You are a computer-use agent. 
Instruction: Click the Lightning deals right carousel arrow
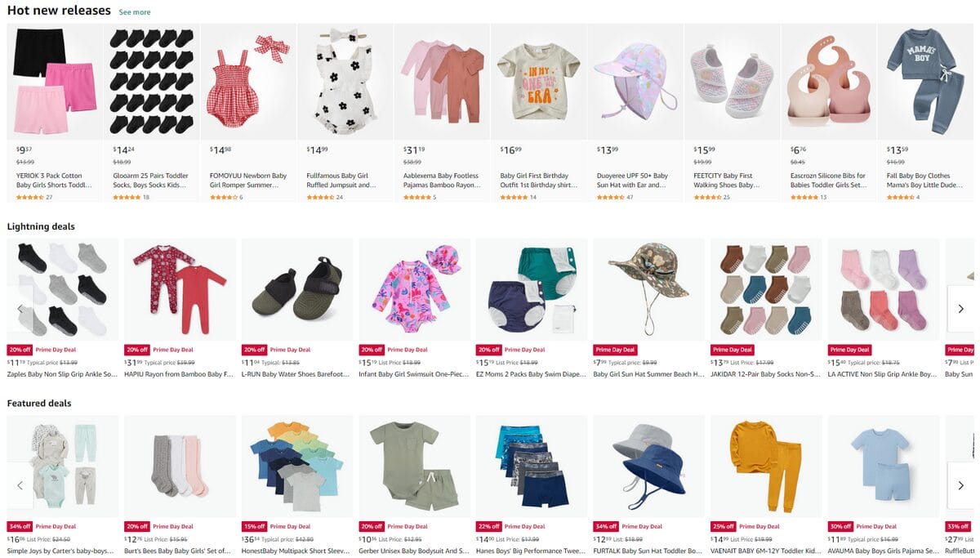coord(960,308)
